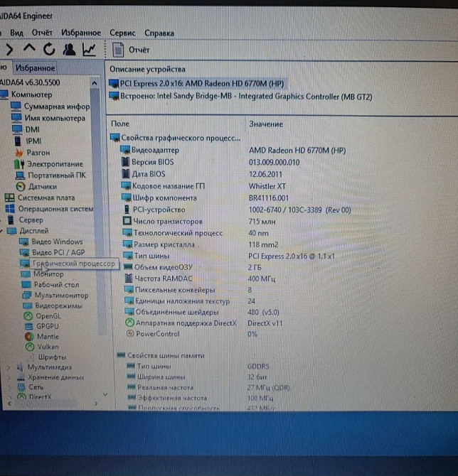Viewport: 458px width, 476px height.
Task: Open the Избранное menu in menu bar
Action: (81, 33)
